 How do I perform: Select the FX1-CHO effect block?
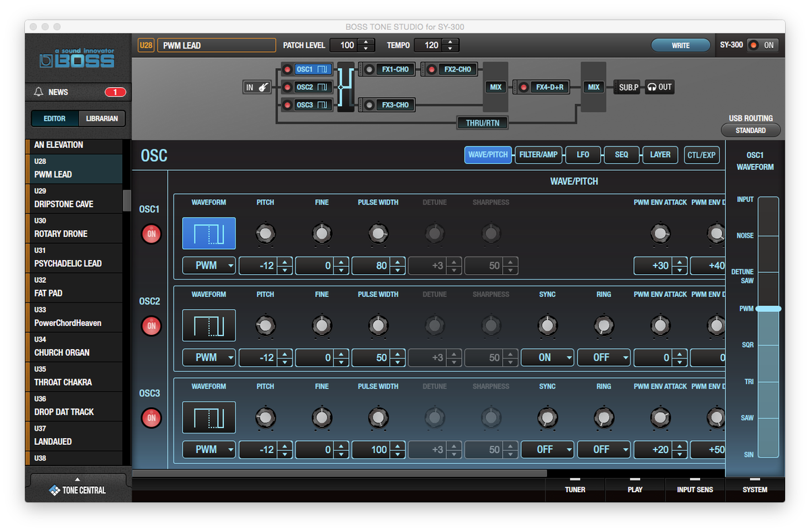tap(395, 69)
